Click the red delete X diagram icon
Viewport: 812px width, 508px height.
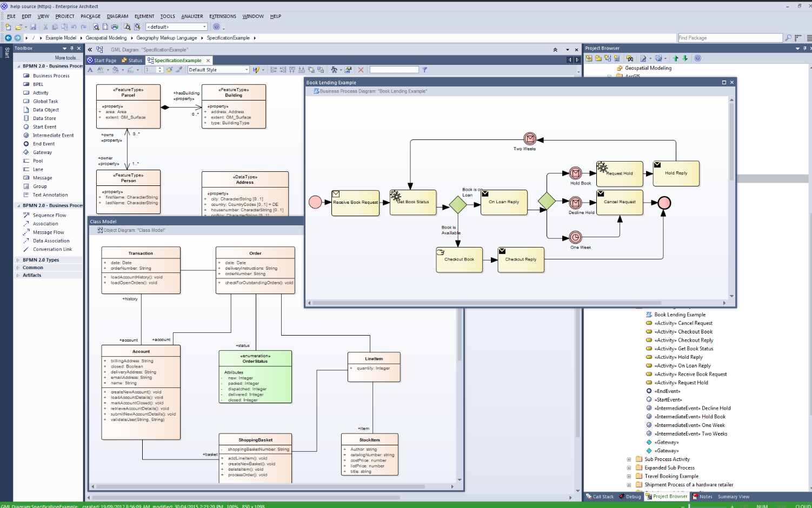361,70
